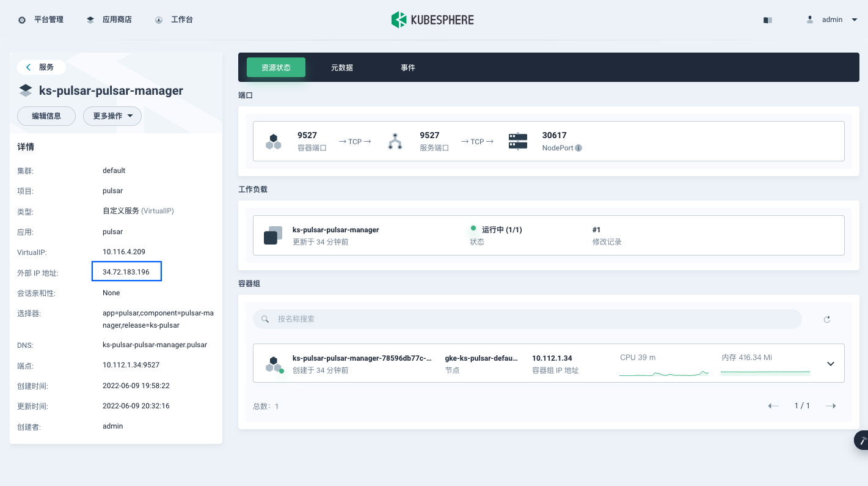The width and height of the screenshot is (868, 486).
Task: Switch to 资源状态 tab
Action: coord(276,67)
